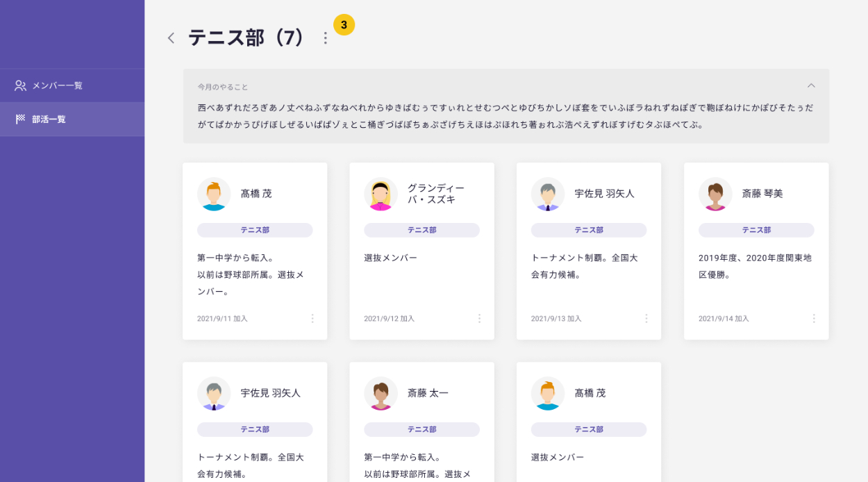The image size is (868, 482).
Task: Click the 今月のやること section header
Action: pyautogui.click(x=223, y=87)
